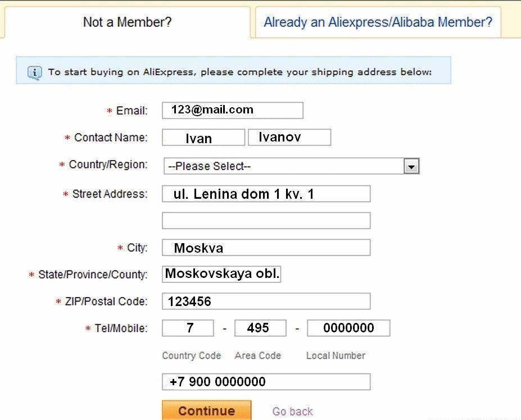The image size is (521, 420).
Task: Focus the Email field with 123@mail.com
Action: coord(233,110)
